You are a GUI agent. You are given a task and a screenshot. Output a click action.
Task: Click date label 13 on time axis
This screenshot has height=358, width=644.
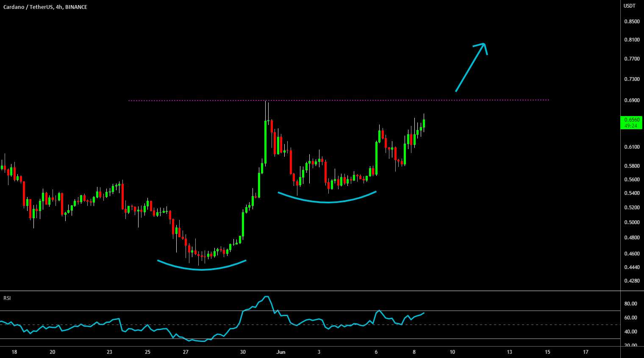510,352
